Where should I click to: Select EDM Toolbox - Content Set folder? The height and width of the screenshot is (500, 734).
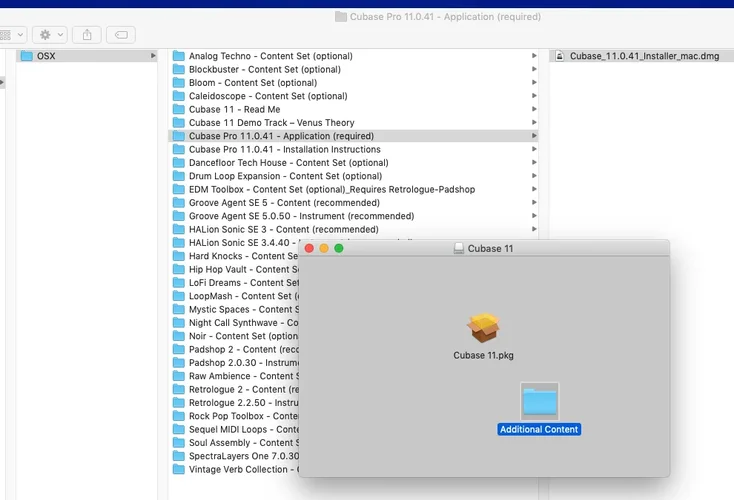(x=353, y=189)
